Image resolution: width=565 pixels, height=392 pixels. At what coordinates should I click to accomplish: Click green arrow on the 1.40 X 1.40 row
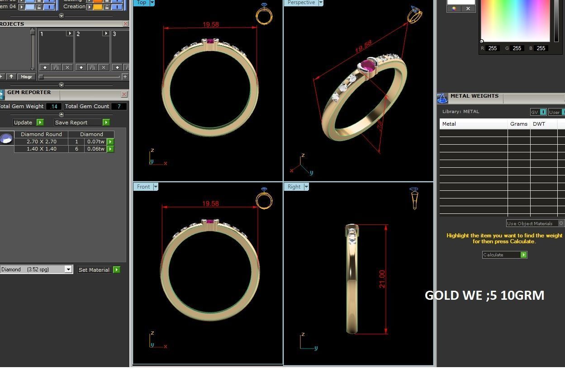(110, 149)
